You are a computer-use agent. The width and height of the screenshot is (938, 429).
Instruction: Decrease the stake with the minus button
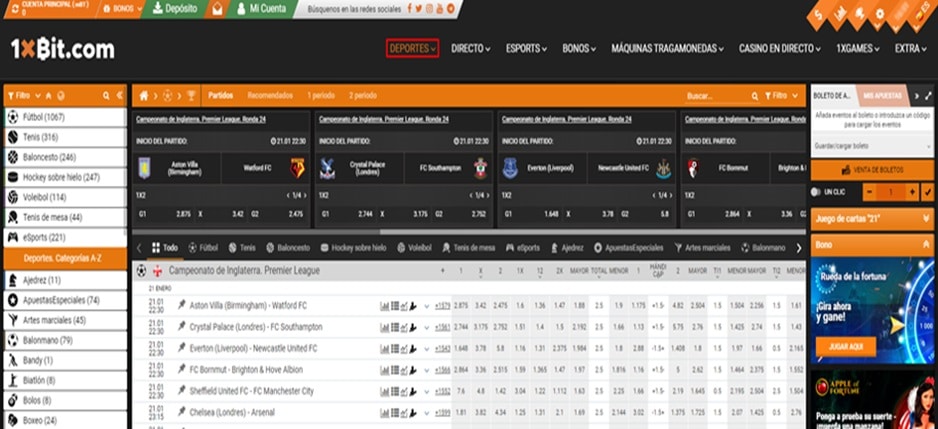[x=869, y=192]
